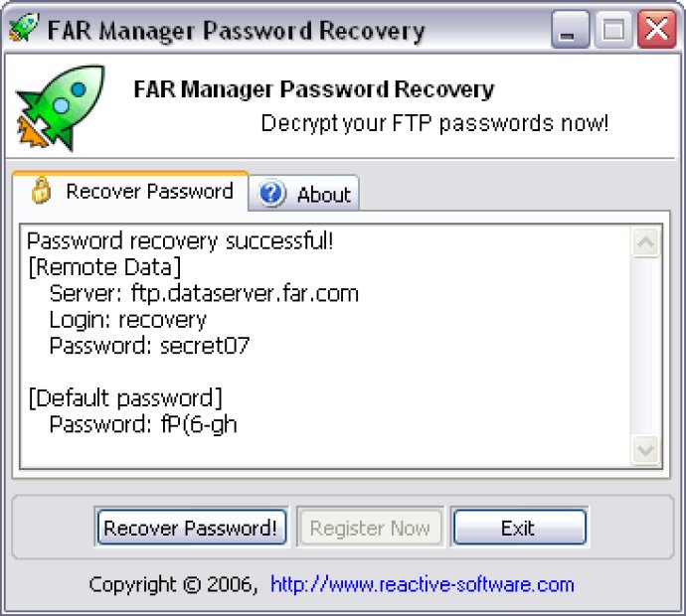Minimize the FAR Manager Password Recovery window
The height and width of the screenshot is (616, 686).
coord(570,30)
